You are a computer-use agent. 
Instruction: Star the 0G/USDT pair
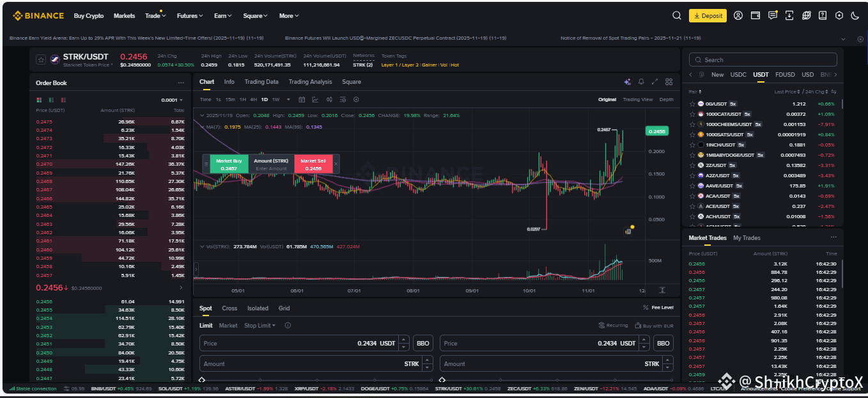click(x=692, y=104)
